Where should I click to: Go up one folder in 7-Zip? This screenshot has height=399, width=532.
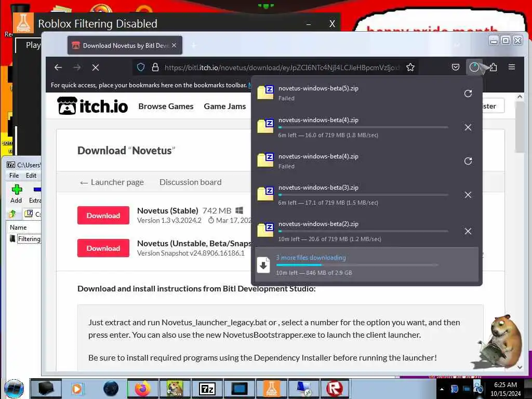[x=12, y=214]
